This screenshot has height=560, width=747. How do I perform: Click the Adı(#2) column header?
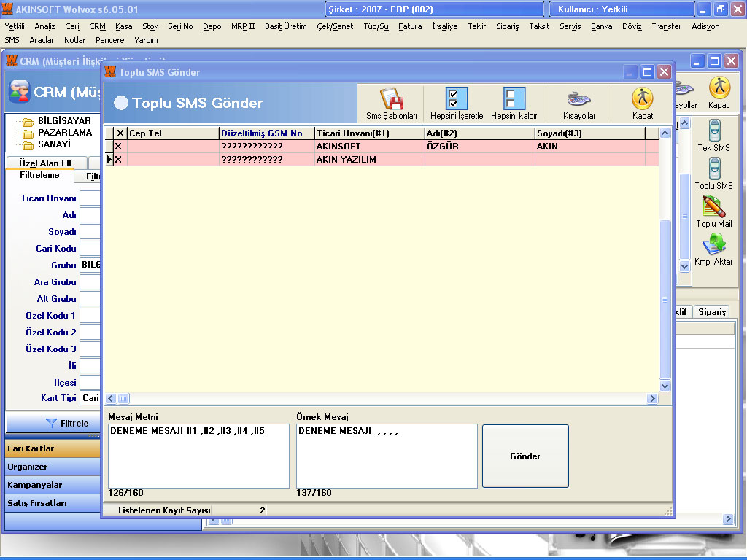480,133
